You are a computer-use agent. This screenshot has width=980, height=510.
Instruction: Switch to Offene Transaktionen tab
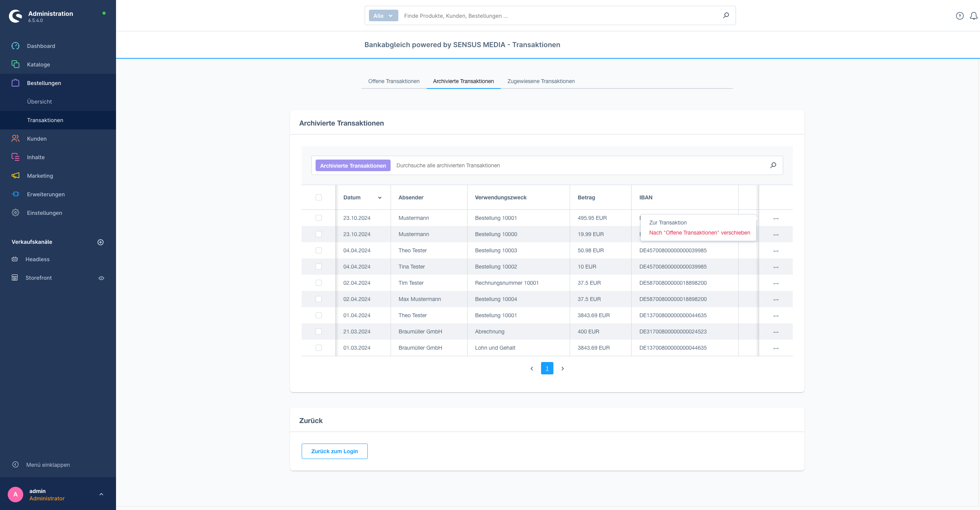(394, 81)
